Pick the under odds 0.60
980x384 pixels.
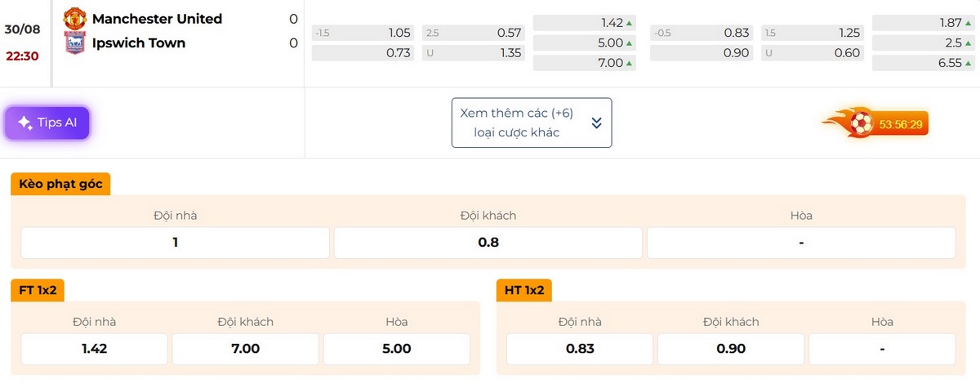(x=812, y=52)
